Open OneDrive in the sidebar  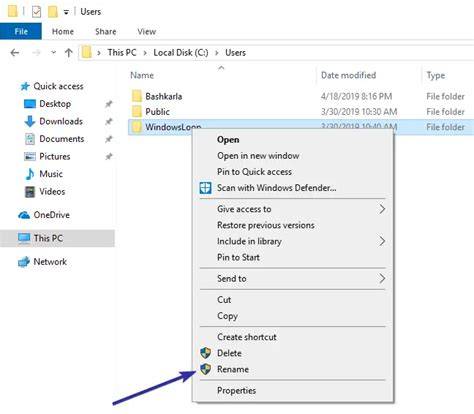[x=52, y=215]
